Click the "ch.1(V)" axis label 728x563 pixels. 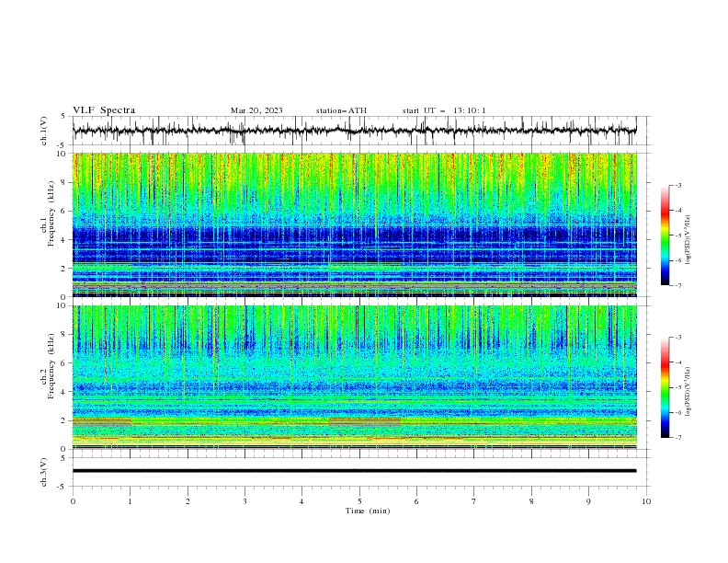[44, 131]
